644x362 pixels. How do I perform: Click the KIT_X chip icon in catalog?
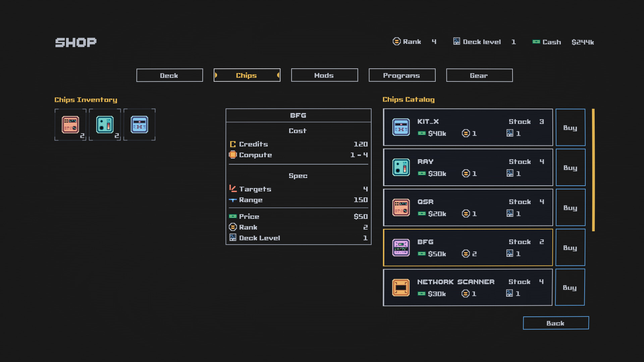pyautogui.click(x=401, y=127)
